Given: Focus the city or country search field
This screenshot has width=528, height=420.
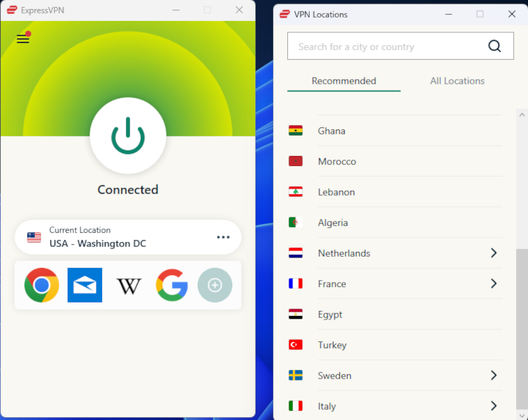Looking at the screenshot, I should pyautogui.click(x=401, y=46).
